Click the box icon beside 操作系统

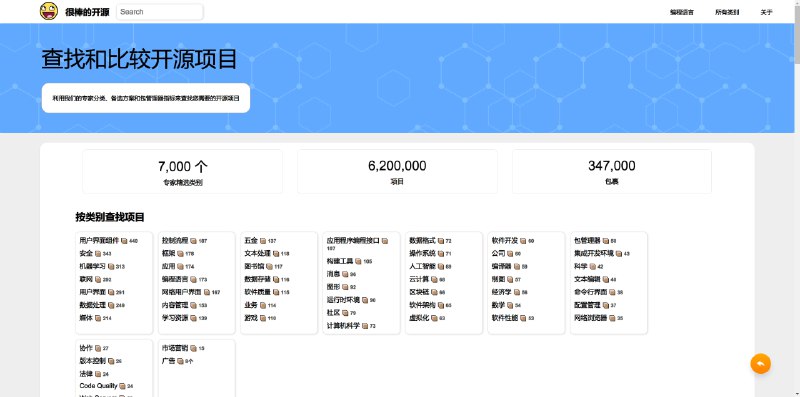440,254
